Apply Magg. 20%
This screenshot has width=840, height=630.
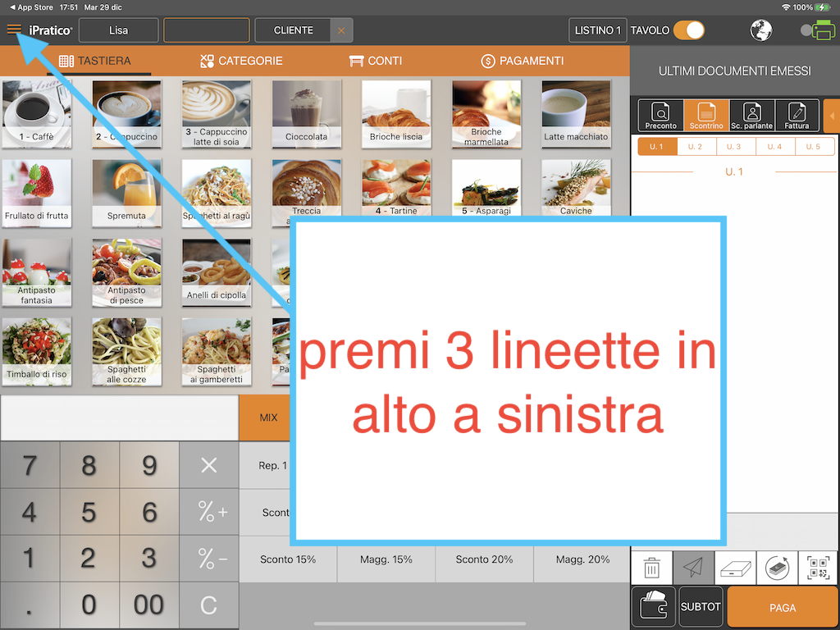pos(582,559)
